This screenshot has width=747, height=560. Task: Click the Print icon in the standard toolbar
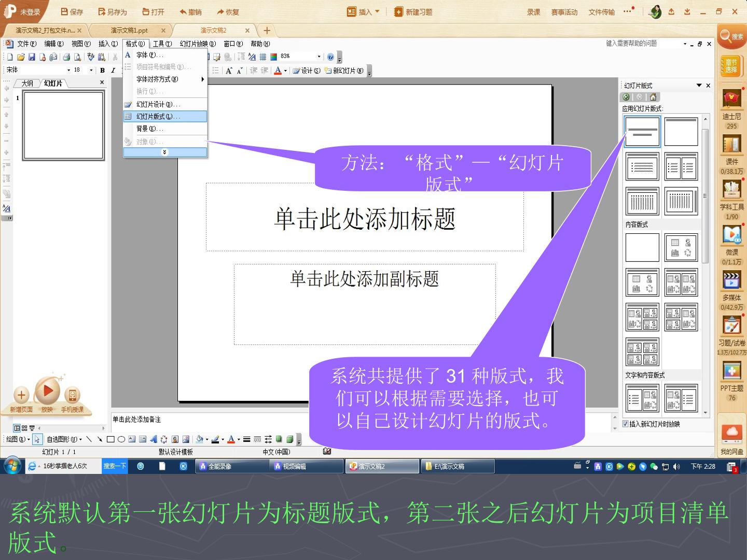(x=66, y=57)
